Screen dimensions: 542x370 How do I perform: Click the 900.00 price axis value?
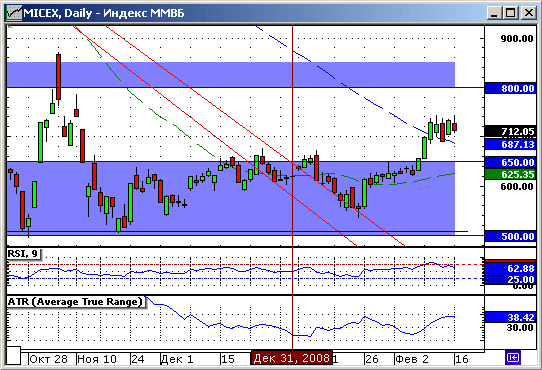[517, 38]
